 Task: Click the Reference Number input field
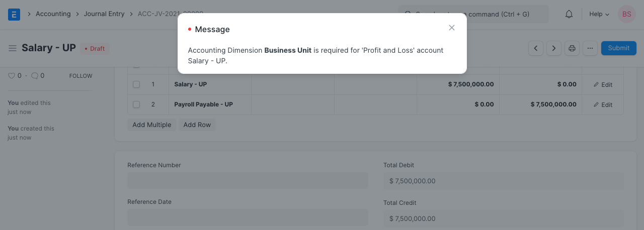coord(248,181)
